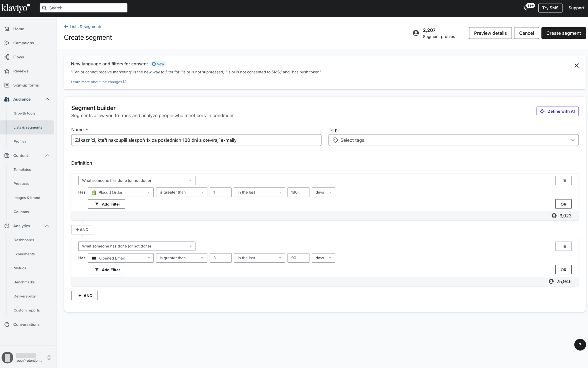Open the notifications bell icon
Image resolution: width=588 pixels, height=368 pixels.
coord(526,8)
